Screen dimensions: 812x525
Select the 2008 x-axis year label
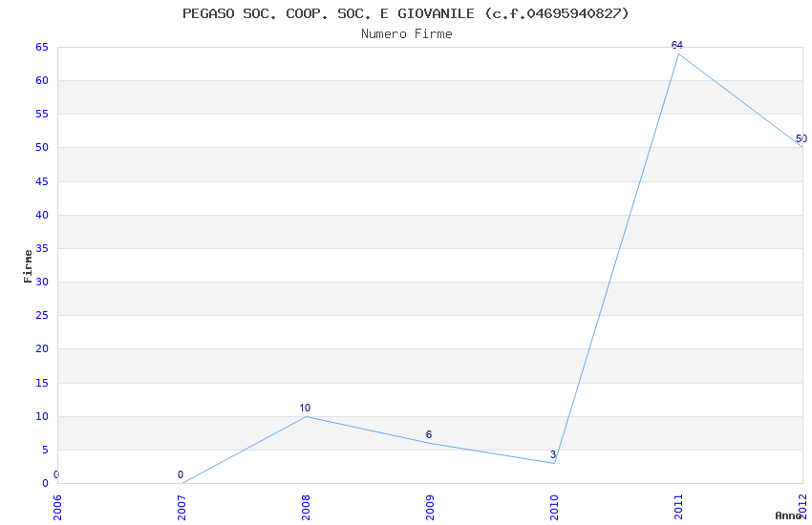(306, 508)
